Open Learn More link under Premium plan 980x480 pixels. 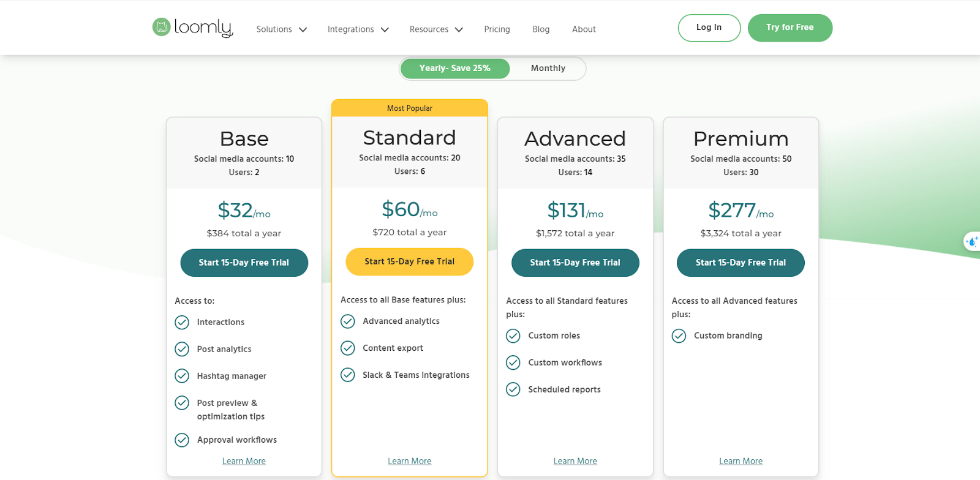pos(741,461)
